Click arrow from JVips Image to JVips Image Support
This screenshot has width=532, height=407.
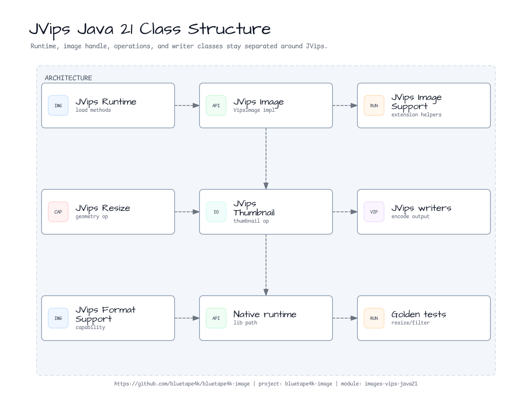coord(345,105)
